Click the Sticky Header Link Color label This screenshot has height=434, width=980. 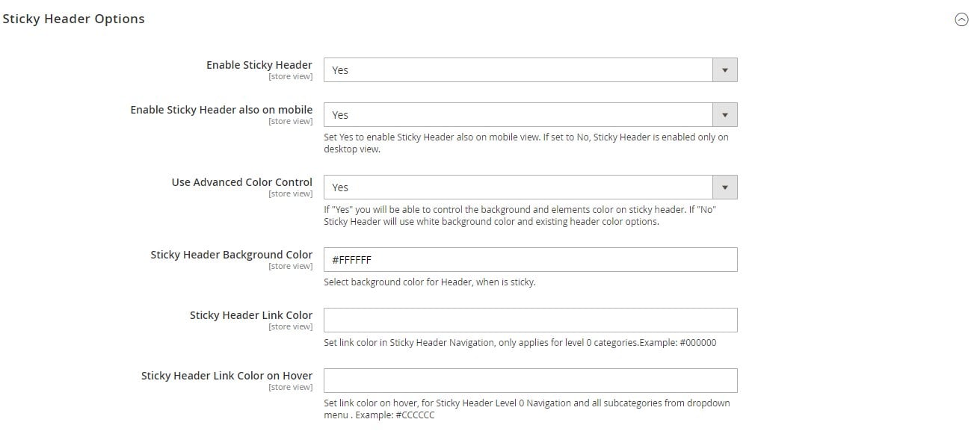tap(251, 315)
